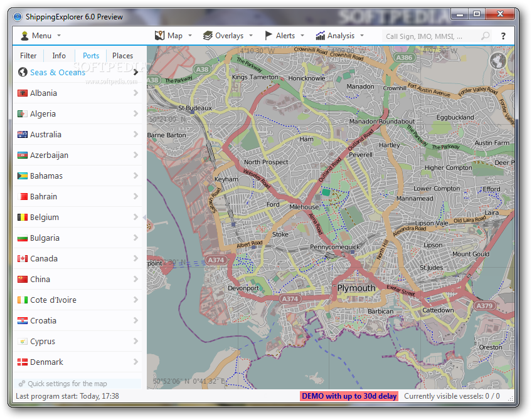Expand the Menu dropdown arrow
Screen dimensions: 532x420
point(59,36)
